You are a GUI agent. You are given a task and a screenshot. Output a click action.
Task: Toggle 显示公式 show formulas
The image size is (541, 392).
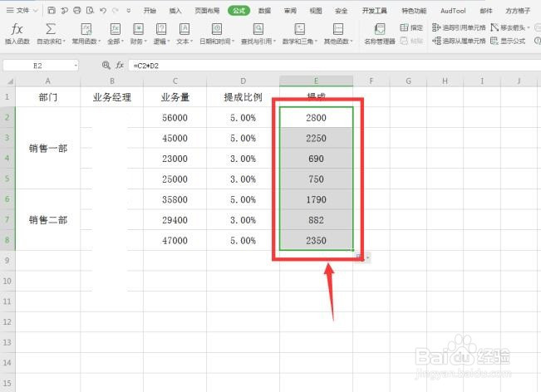[508, 41]
